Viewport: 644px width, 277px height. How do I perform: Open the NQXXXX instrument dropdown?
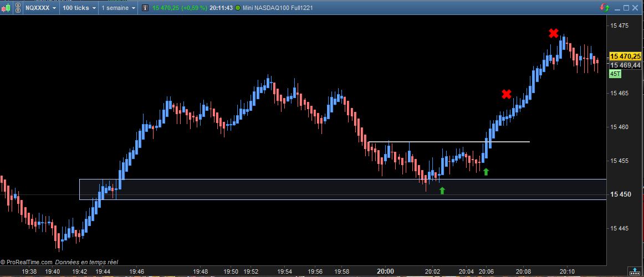pyautogui.click(x=40, y=8)
